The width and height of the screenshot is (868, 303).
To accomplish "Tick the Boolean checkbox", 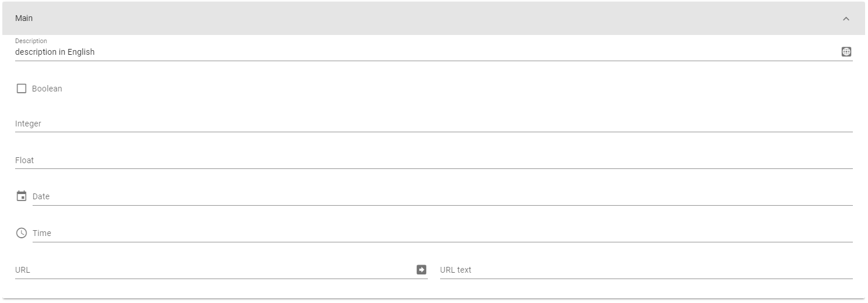I will pyautogui.click(x=22, y=89).
